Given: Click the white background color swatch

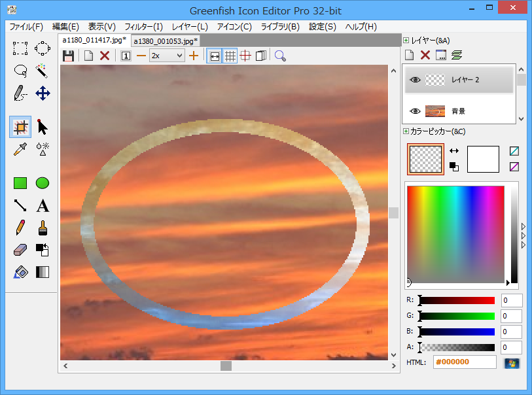Looking at the screenshot, I should tap(483, 159).
